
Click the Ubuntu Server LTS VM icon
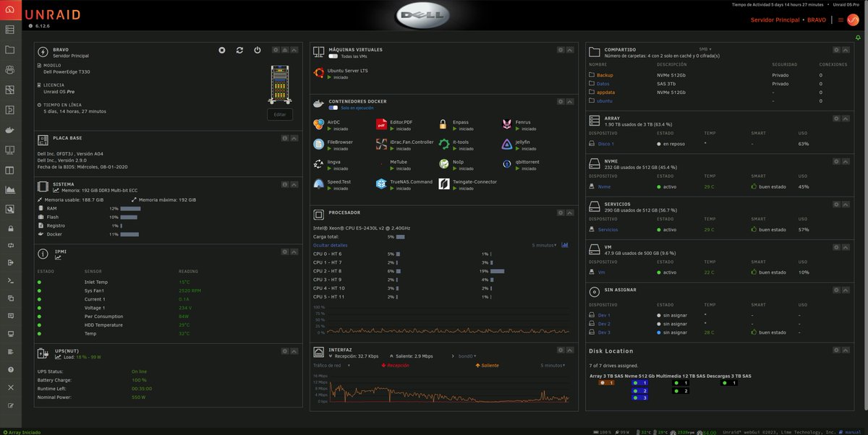click(x=318, y=73)
